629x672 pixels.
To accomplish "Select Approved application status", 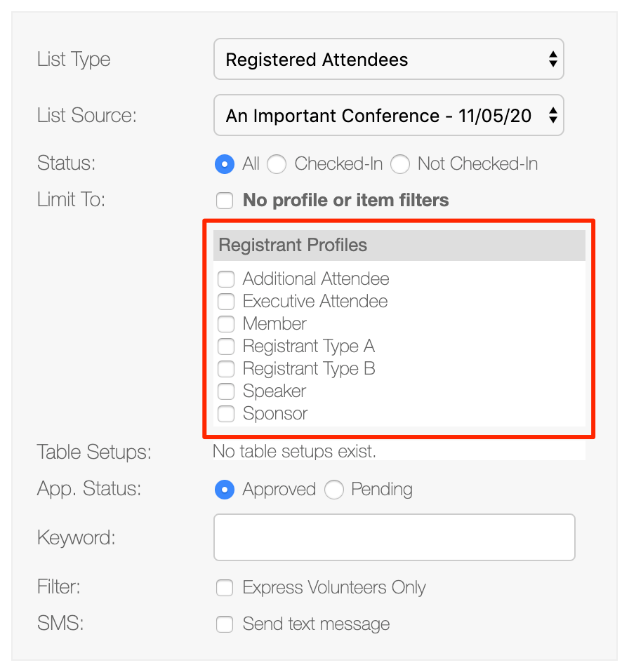I will pos(225,490).
